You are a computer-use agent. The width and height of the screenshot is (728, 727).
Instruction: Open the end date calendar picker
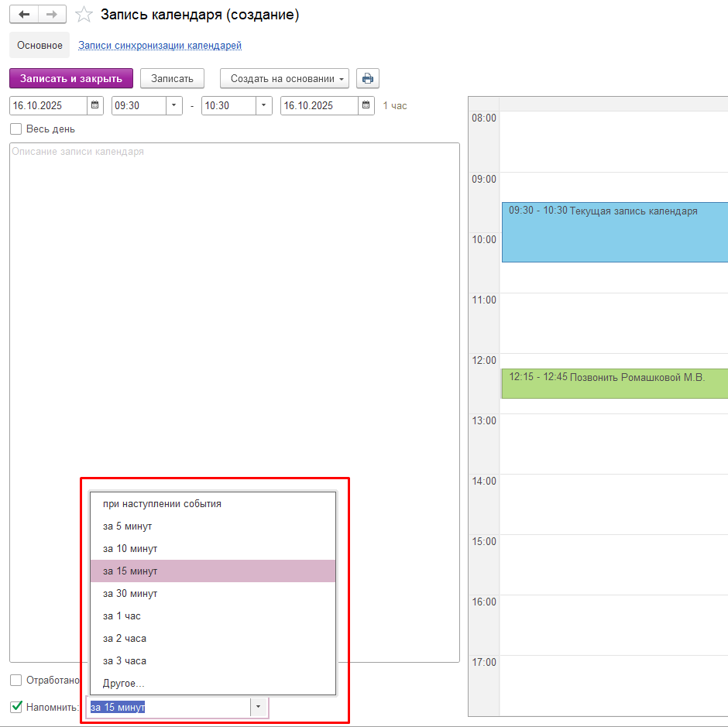[366, 105]
